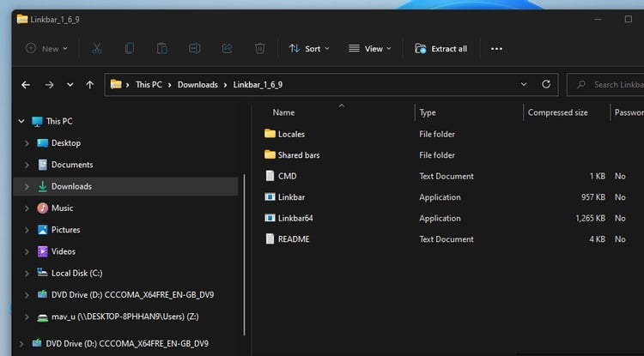Go up one folder level arrow
Screen dimensions: 644x356
click(89, 85)
